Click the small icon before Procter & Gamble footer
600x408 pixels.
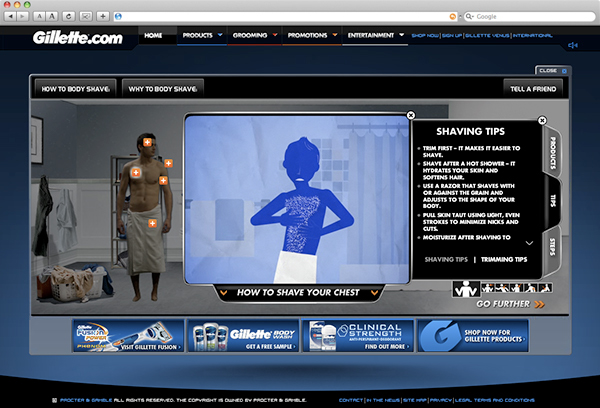point(54,400)
